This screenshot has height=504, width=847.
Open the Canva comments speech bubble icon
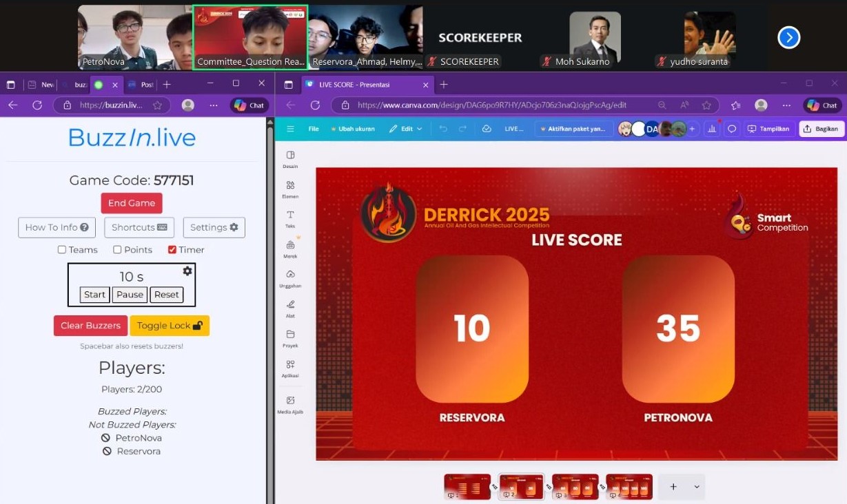732,129
